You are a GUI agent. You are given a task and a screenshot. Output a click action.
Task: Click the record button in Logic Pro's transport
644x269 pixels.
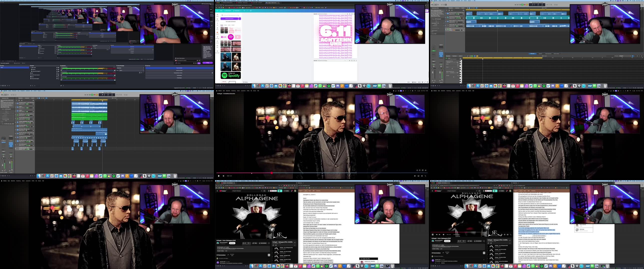[95, 95]
